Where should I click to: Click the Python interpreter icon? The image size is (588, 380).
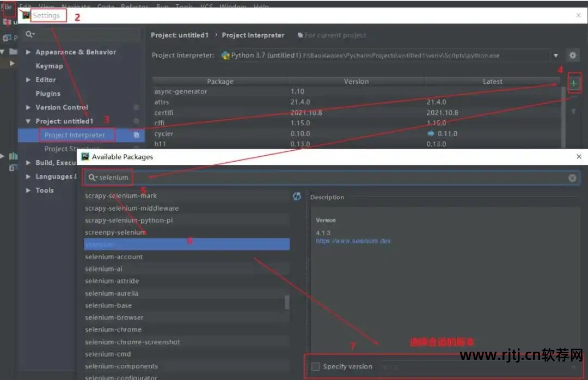coord(225,56)
